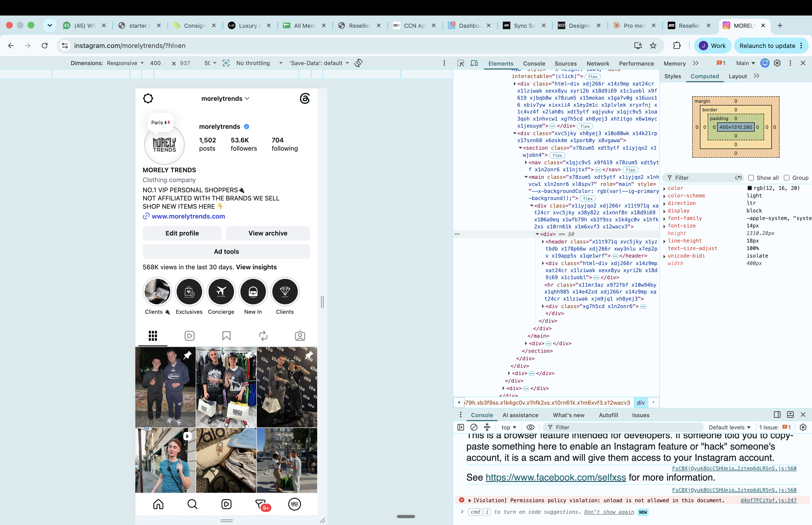Switch to the Layout tab
This screenshot has height=525, width=812.
click(x=738, y=76)
